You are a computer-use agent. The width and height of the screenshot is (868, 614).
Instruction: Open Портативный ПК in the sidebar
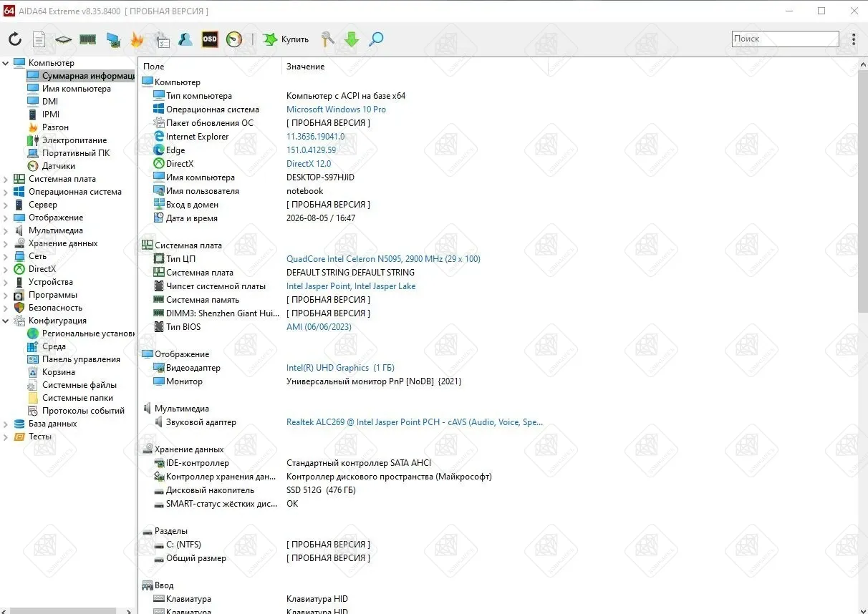click(76, 153)
